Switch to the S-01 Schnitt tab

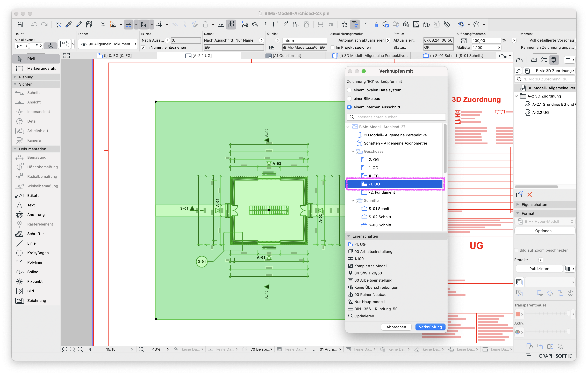[x=453, y=56]
